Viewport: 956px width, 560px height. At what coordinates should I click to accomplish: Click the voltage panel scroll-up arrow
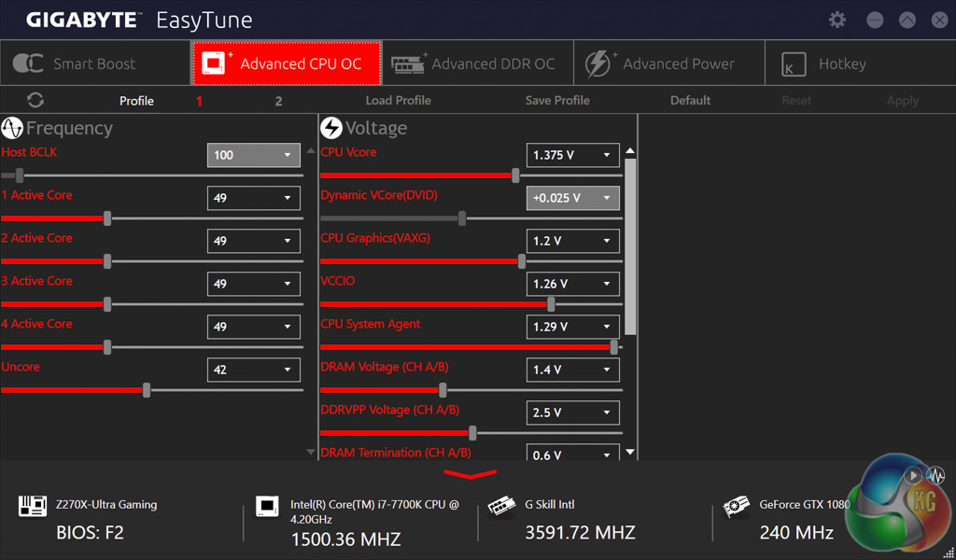click(630, 150)
